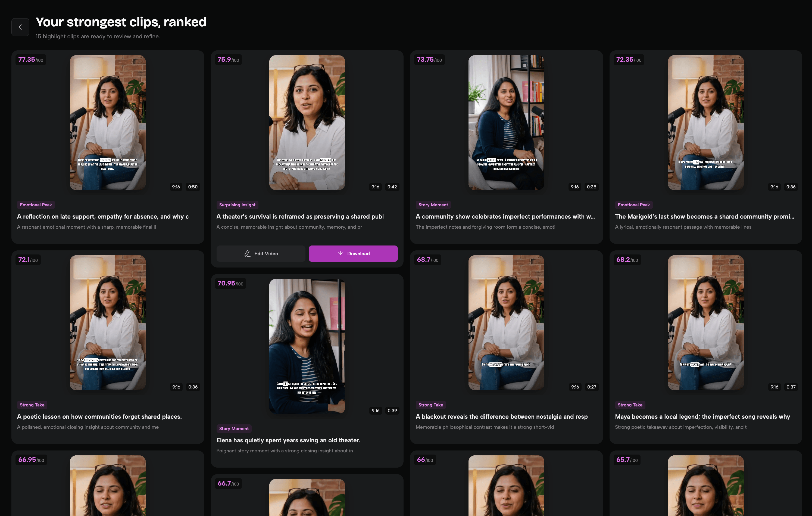Click the 9:16 ratio badge on 72.35 clip
The height and width of the screenshot is (516, 812).
click(774, 187)
